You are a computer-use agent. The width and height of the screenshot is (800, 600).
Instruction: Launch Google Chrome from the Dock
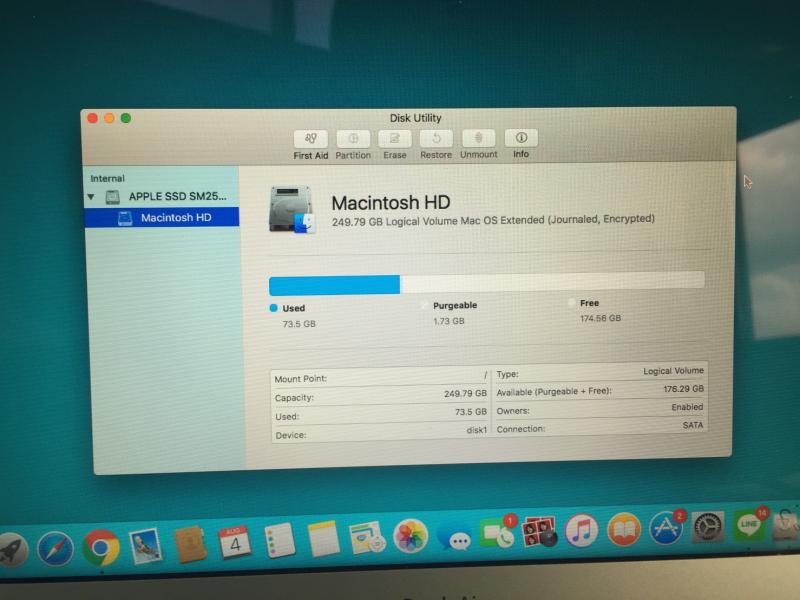click(x=101, y=548)
